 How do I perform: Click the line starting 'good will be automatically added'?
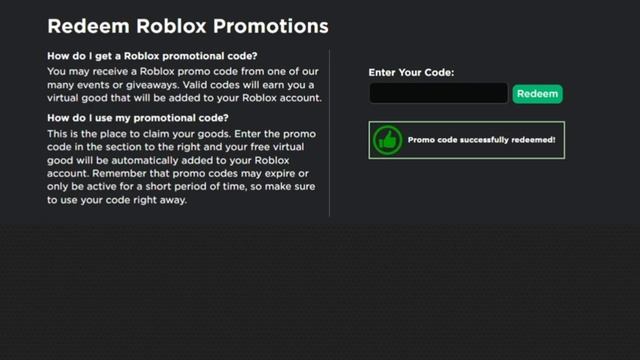click(x=168, y=160)
